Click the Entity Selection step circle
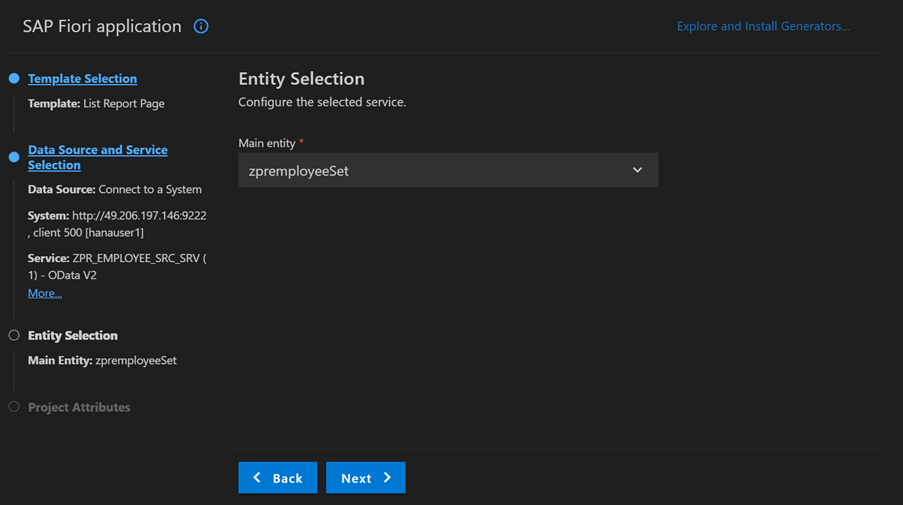The height and width of the screenshot is (505, 903). click(x=14, y=335)
